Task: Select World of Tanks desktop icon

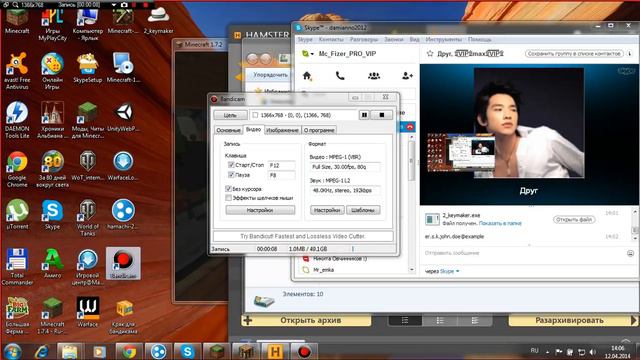Action: pyautogui.click(x=87, y=218)
